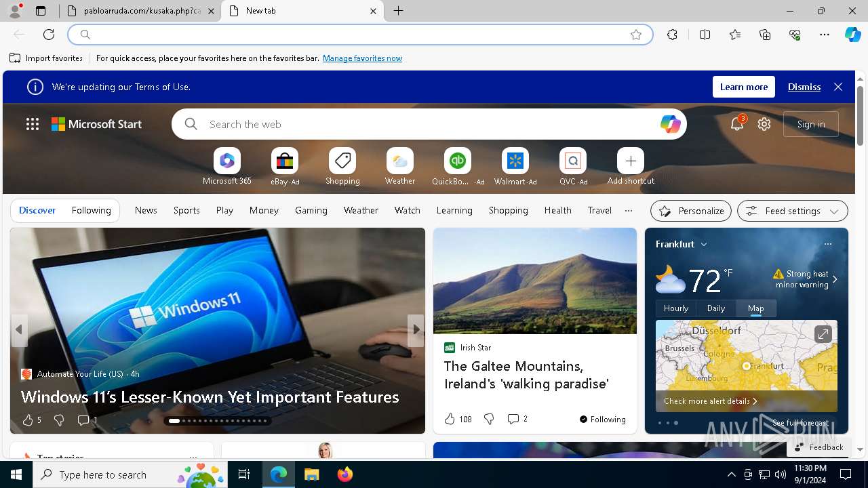Toggle split screen view
Image resolution: width=868 pixels, height=488 pixels.
pos(705,35)
